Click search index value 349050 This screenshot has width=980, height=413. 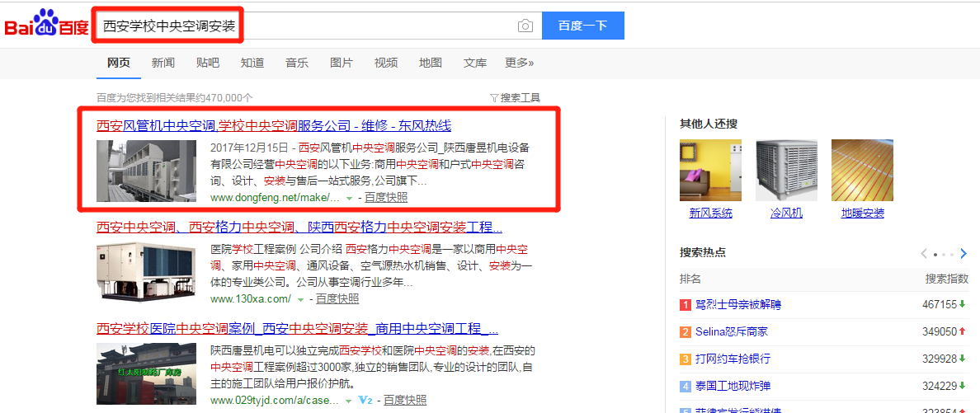click(940, 331)
